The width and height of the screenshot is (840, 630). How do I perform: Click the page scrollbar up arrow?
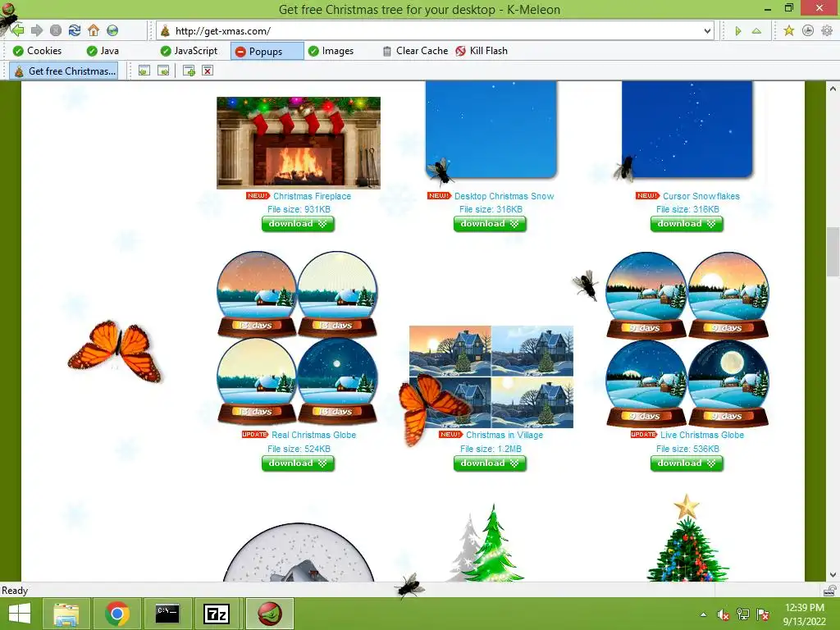833,89
